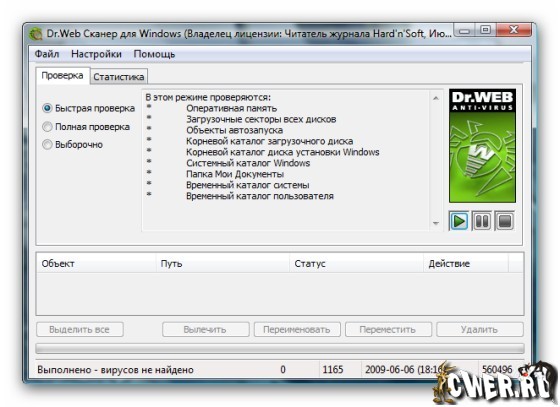Click the Объекты автозапуска line
560x407 pixels.
[235, 130]
